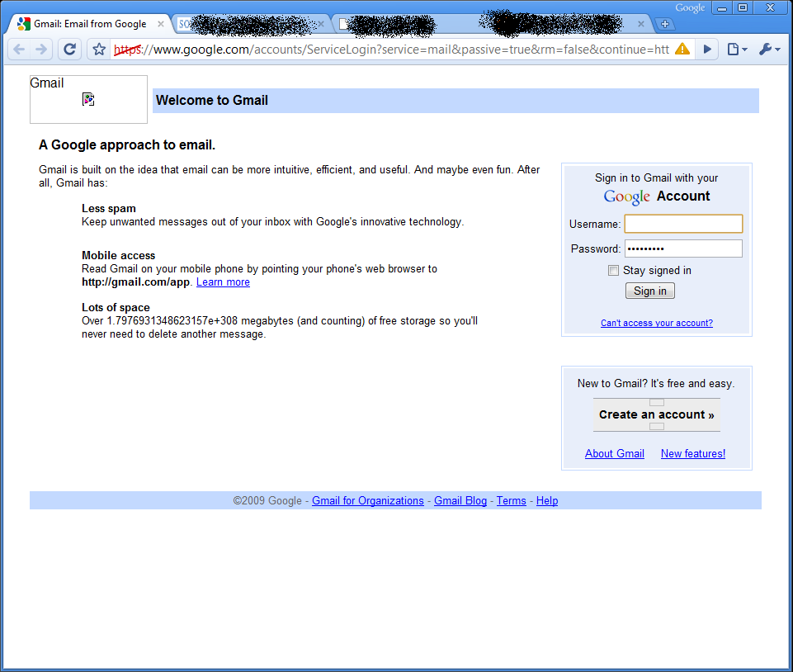Click the Create an account button

point(657,415)
